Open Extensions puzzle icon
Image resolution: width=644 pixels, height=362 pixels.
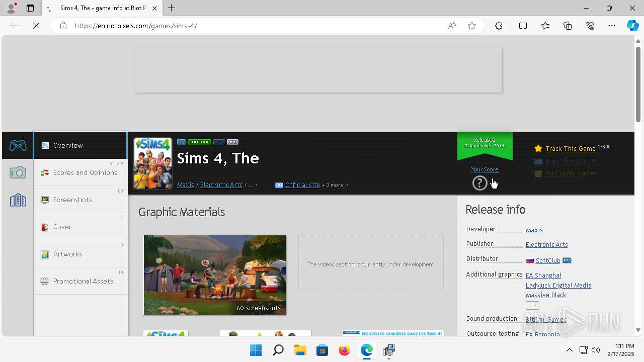point(499,26)
